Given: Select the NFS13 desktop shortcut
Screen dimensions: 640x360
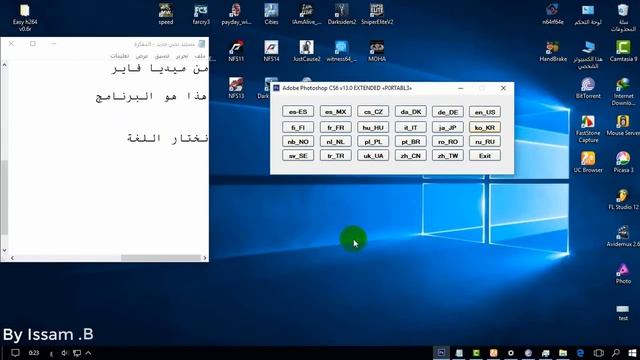Looking at the screenshot, I should 236,88.
